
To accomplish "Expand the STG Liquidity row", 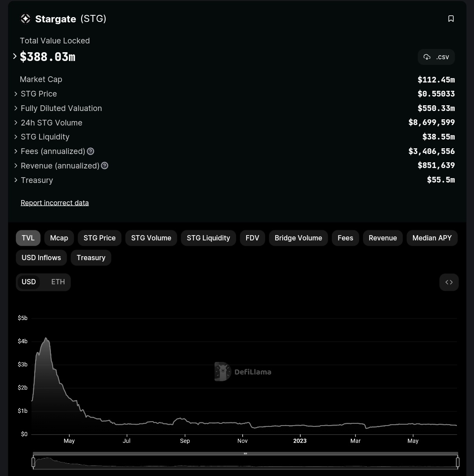I will (x=16, y=137).
